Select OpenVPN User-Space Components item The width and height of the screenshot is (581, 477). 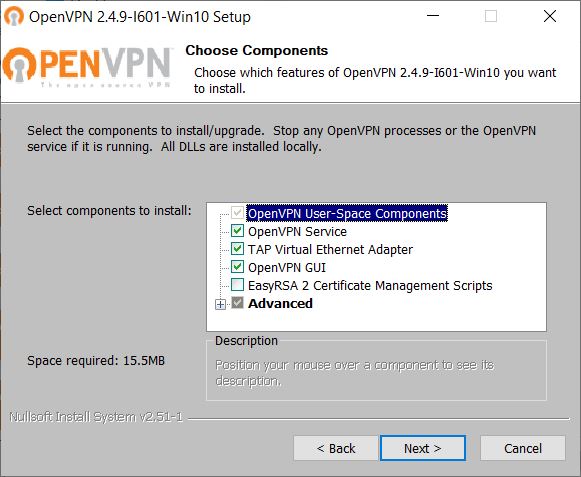(347, 213)
